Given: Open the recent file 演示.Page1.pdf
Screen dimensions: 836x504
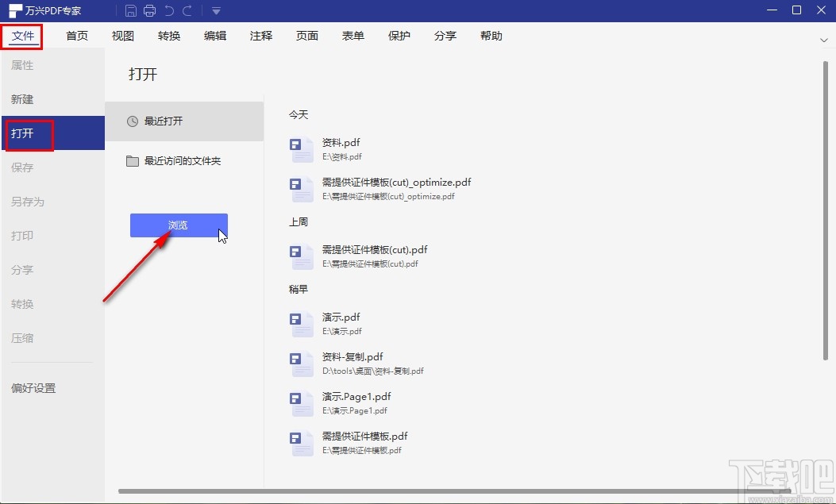Looking at the screenshot, I should [x=356, y=396].
